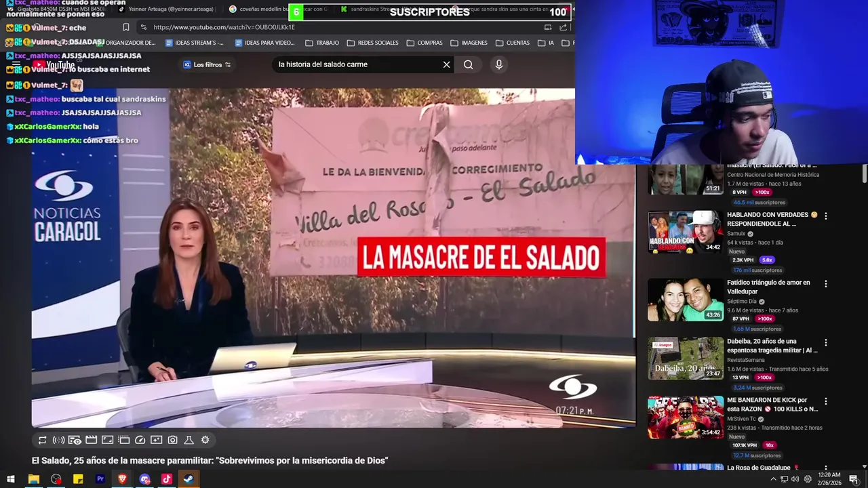Click the share icon in address bar
The image size is (868, 488).
point(563,27)
